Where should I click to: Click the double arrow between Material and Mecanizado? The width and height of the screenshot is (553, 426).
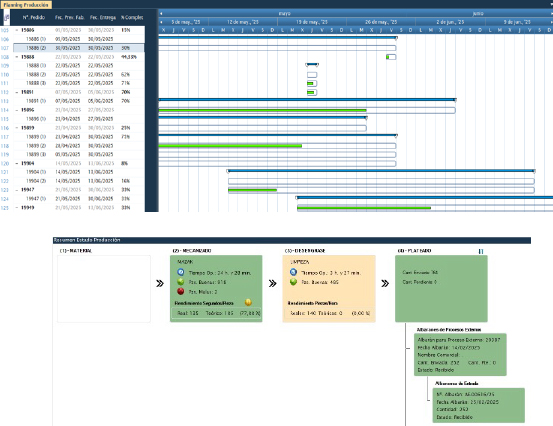click(160, 284)
